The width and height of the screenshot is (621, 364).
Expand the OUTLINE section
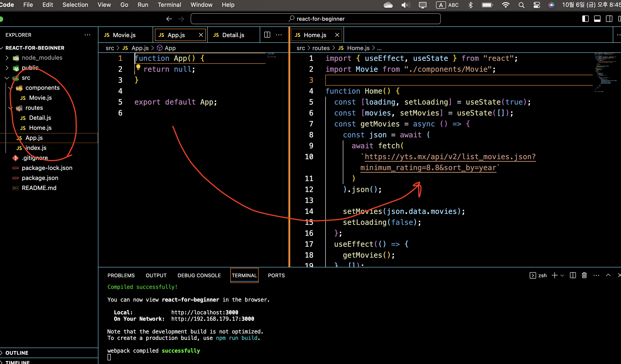point(17,353)
